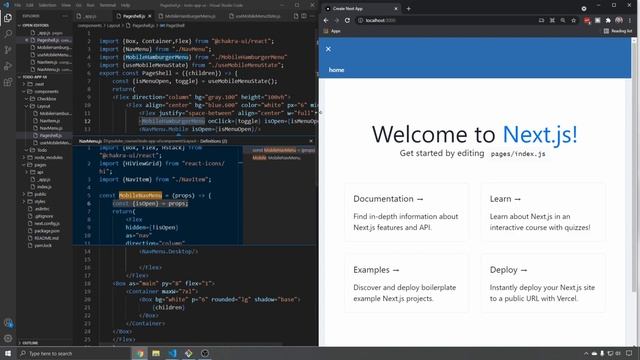640x360 pixels.
Task: Open a new Chrome tab
Action: pyautogui.click(x=408, y=9)
